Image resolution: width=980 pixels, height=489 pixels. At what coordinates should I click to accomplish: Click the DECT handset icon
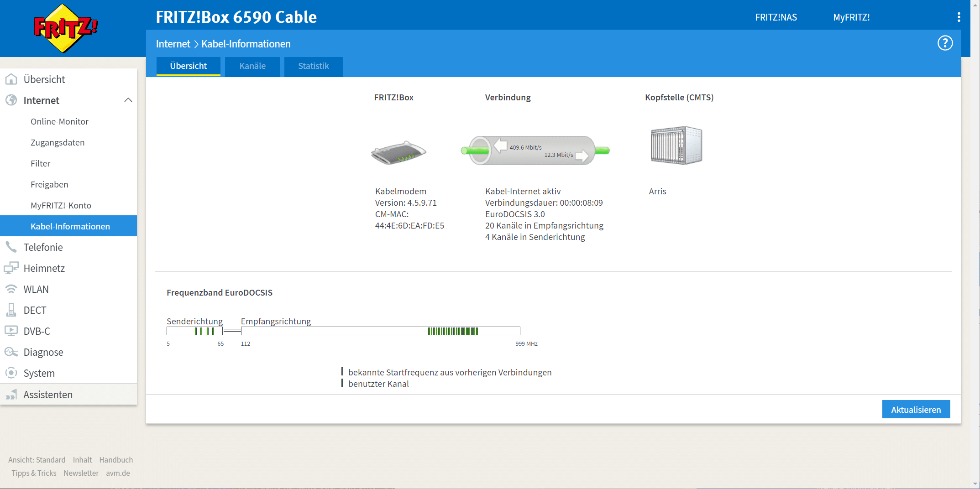(11, 310)
